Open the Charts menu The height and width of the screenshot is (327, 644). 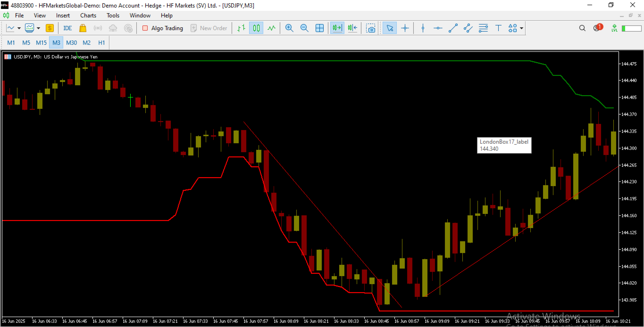(x=88, y=16)
